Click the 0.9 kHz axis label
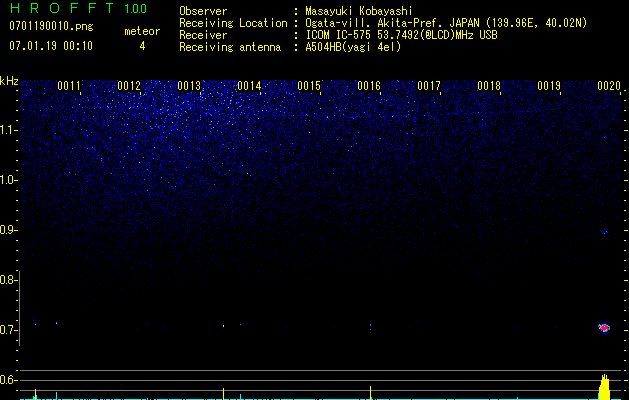Screen dimensions: 629x400 [7, 230]
